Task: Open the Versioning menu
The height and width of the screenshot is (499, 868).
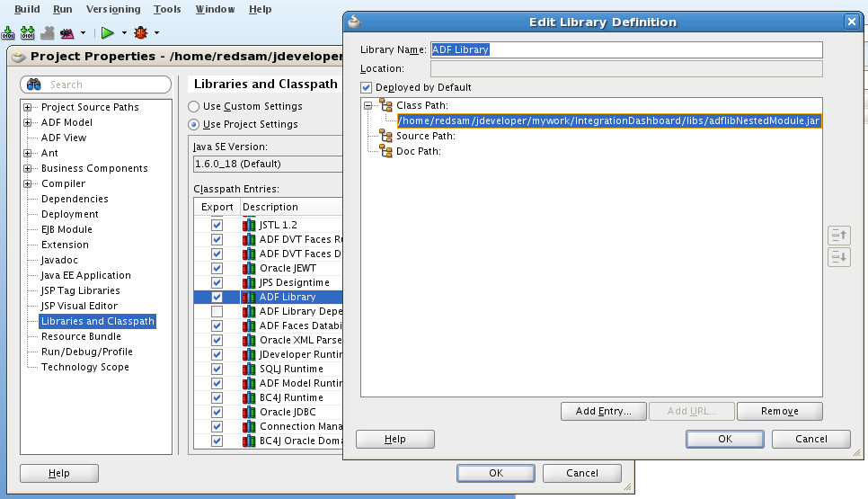Action: [113, 9]
